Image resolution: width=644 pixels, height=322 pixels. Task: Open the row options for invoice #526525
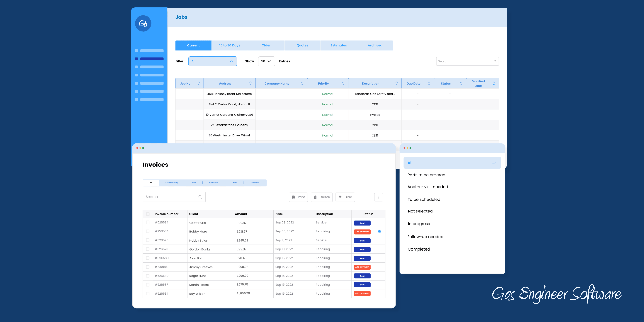[378, 241]
